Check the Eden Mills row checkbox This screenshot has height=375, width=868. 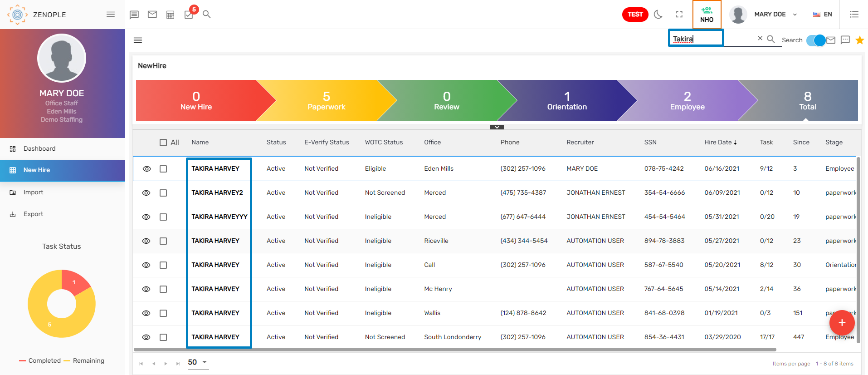(x=163, y=169)
